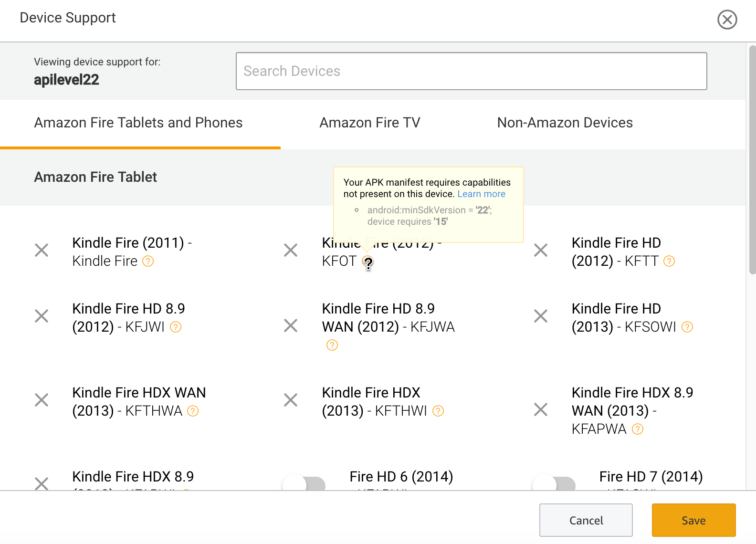Click X mark for Kindle Fire (2011)
The width and height of the screenshot is (756, 544).
point(42,250)
